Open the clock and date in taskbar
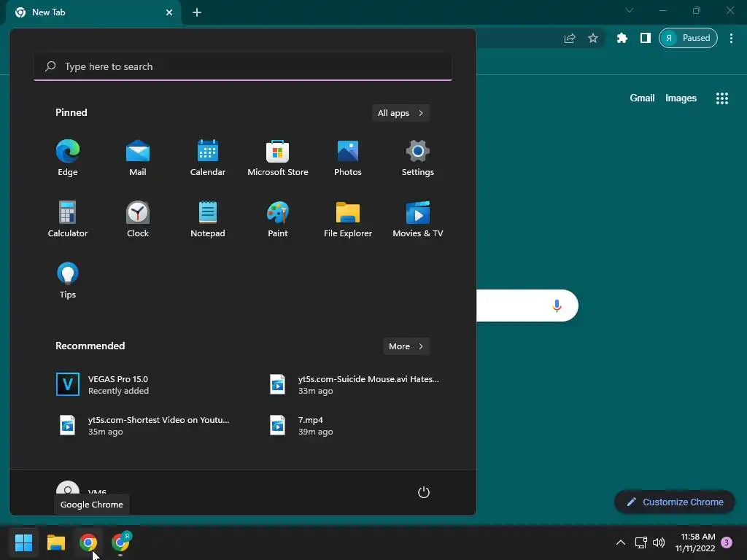Viewport: 747px width, 560px height. point(695,542)
